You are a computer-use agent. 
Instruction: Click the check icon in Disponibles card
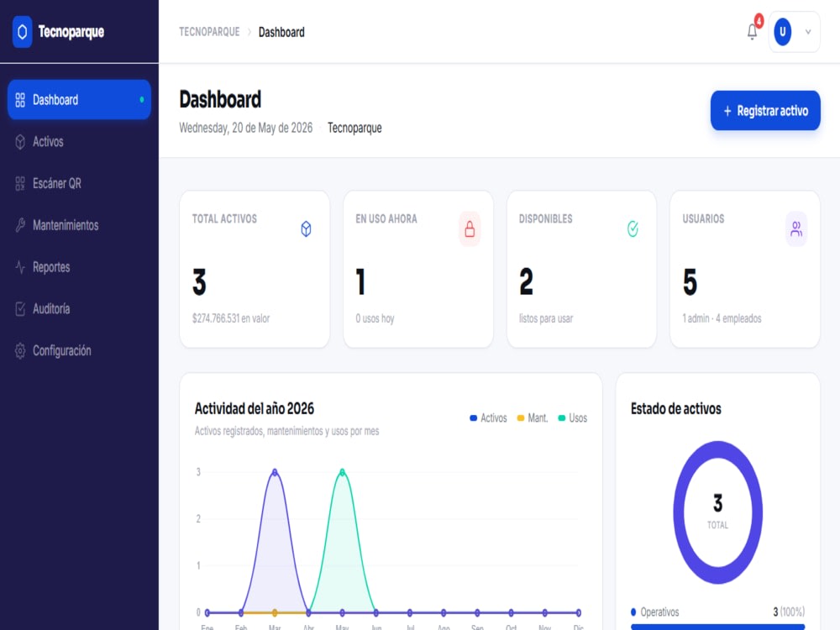point(633,228)
